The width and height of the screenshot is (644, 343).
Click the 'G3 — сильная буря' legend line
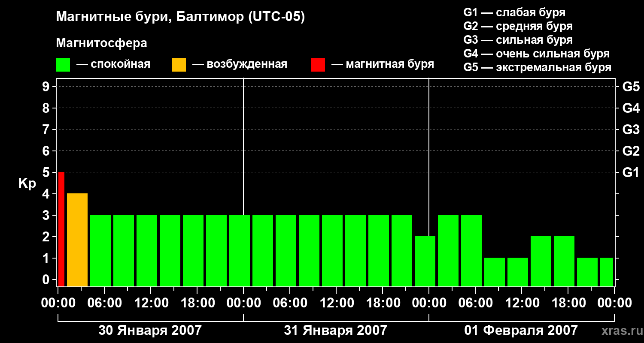[x=518, y=40]
